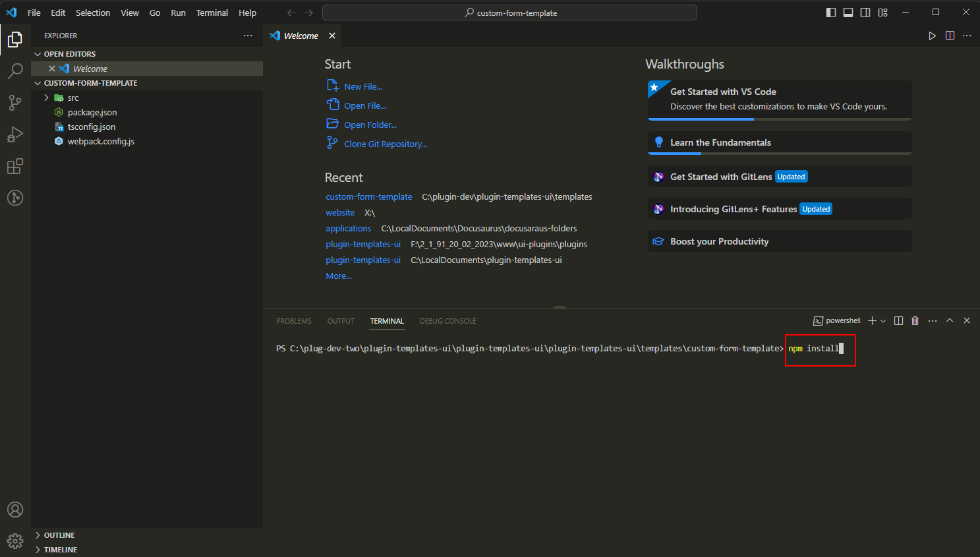Image resolution: width=980 pixels, height=557 pixels.
Task: Select the powershell terminal label
Action: (837, 320)
